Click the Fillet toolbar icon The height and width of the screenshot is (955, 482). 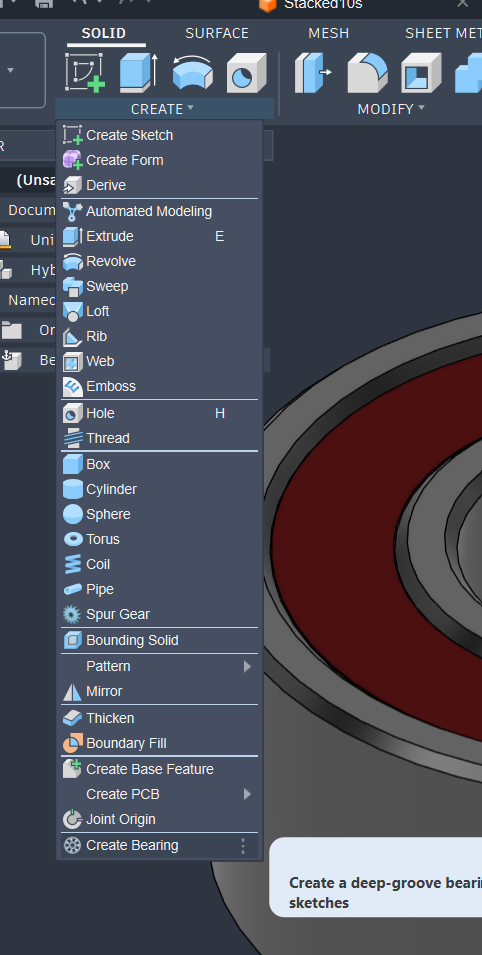(x=367, y=72)
